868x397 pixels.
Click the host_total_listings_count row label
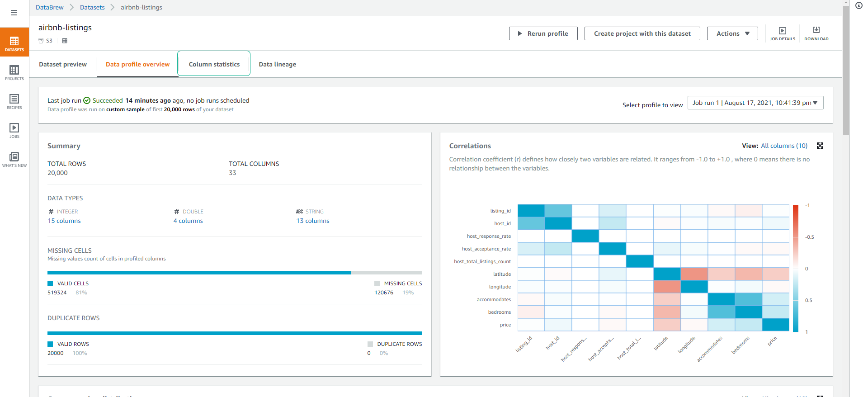[482, 261]
